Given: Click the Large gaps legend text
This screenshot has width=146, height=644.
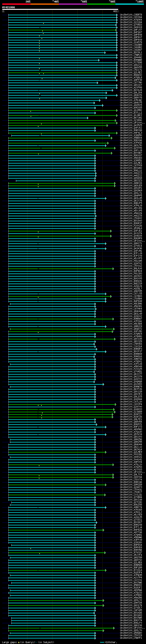Looking at the screenshot, I should (28, 642).
